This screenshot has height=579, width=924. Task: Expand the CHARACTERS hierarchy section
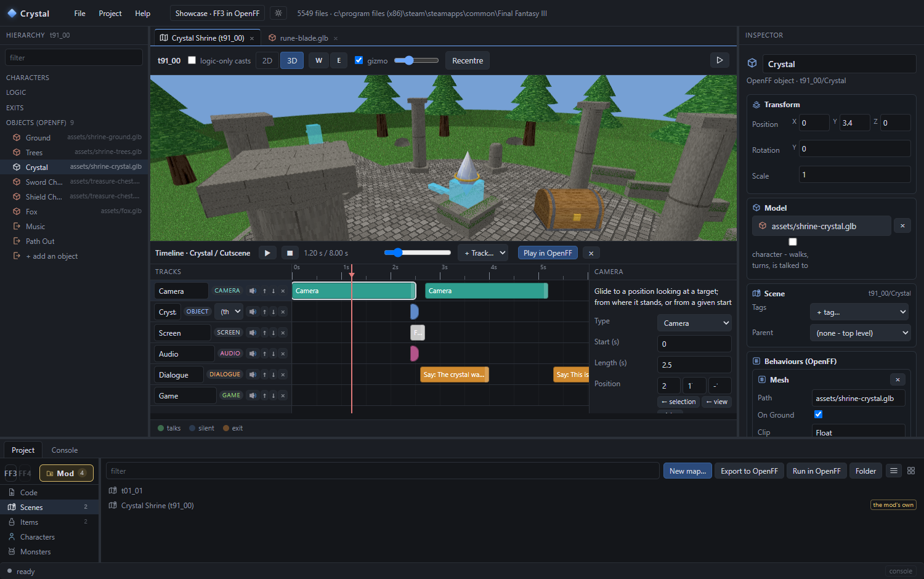point(28,78)
